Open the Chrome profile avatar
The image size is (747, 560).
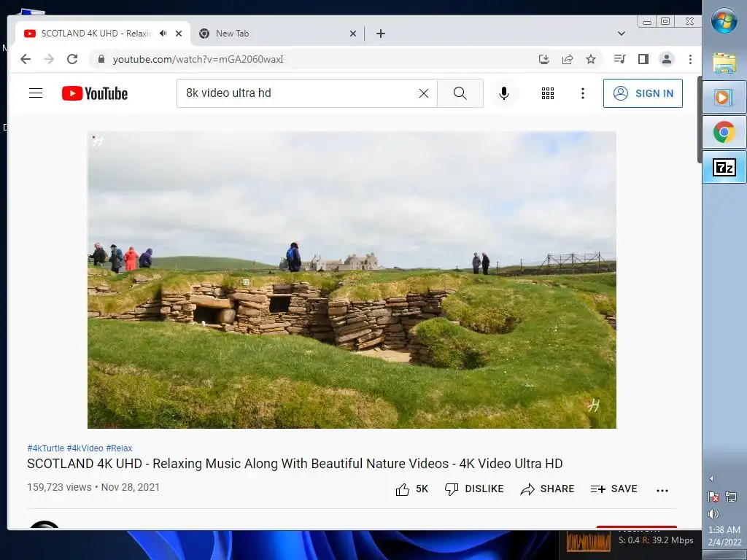point(667,59)
